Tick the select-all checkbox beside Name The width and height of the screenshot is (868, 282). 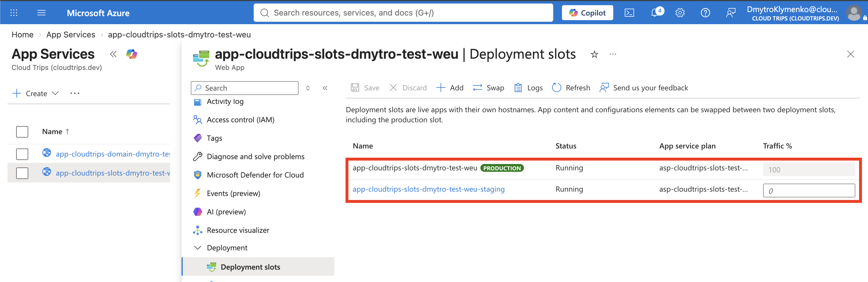coord(22,132)
